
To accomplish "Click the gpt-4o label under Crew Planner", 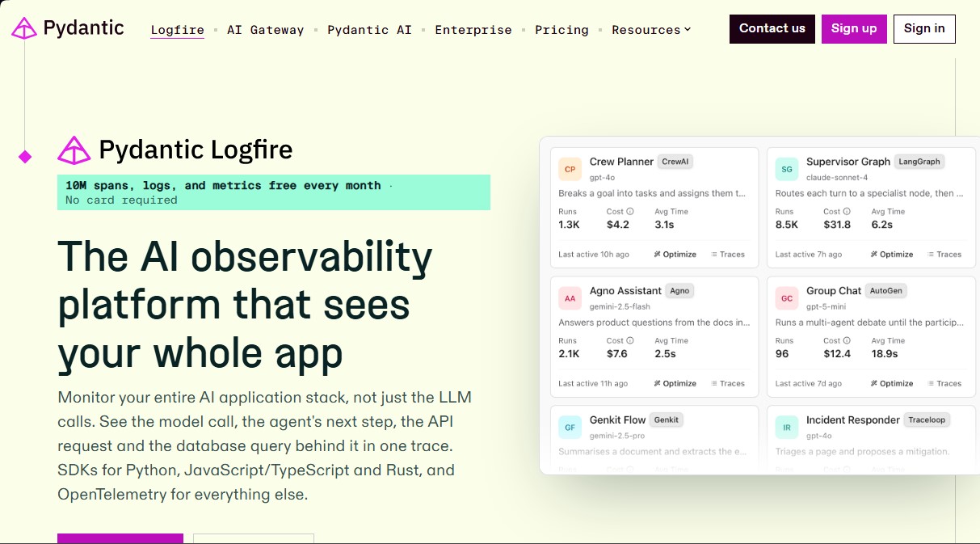I will [x=604, y=177].
